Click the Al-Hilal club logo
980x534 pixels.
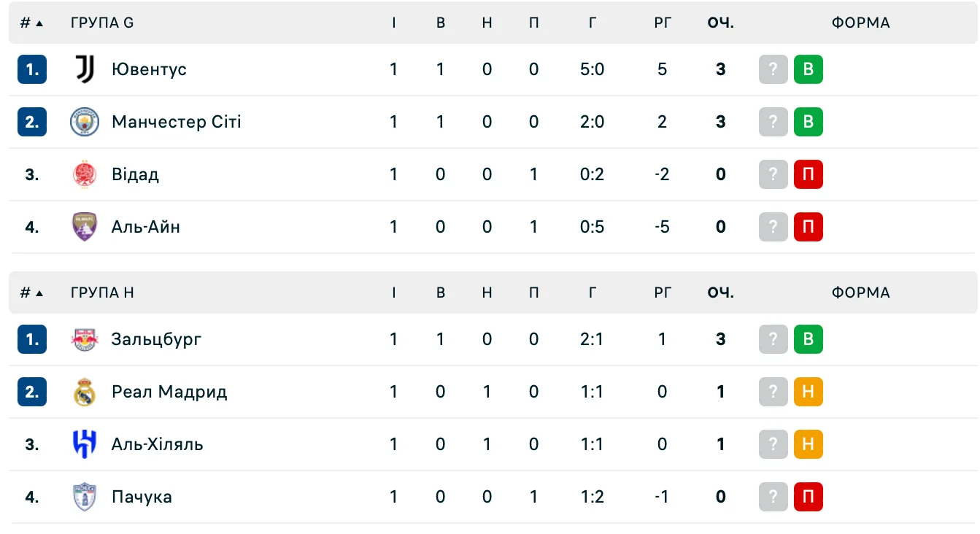pyautogui.click(x=85, y=444)
